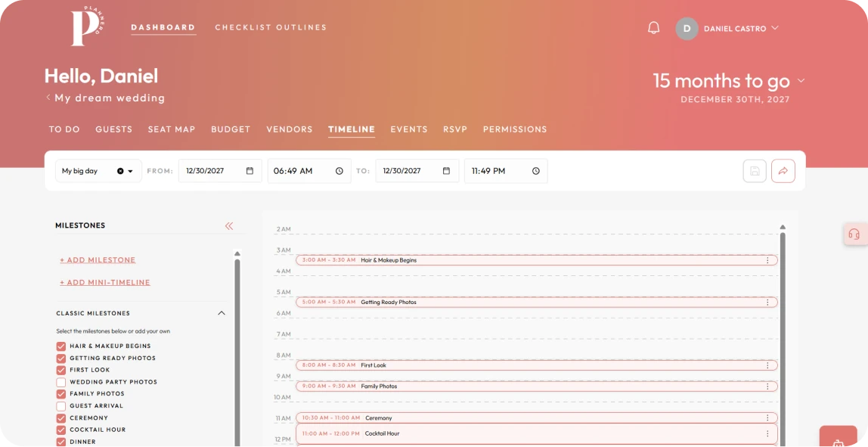Image resolution: width=868 pixels, height=447 pixels.
Task: Open Checklist Outlines nav item
Action: [x=271, y=27]
